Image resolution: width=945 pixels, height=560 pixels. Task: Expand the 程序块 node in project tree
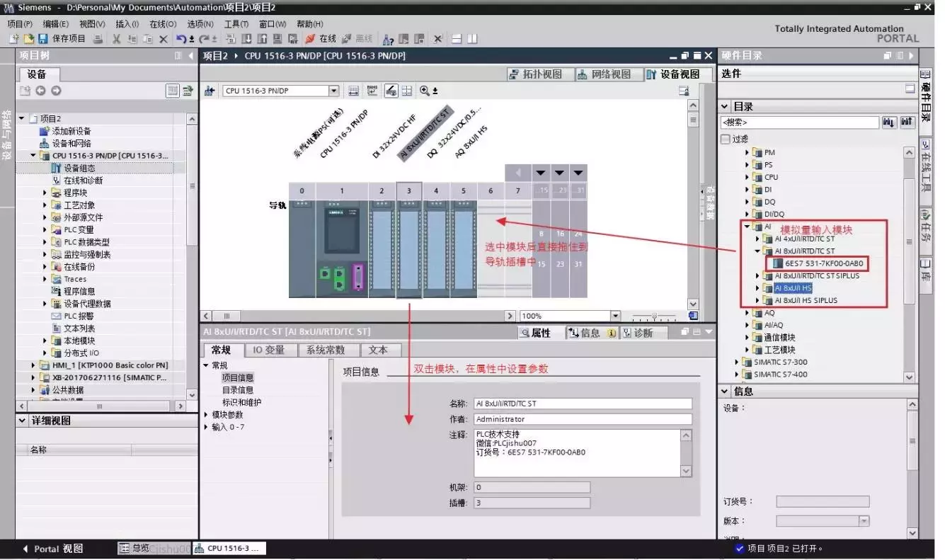pos(45,193)
